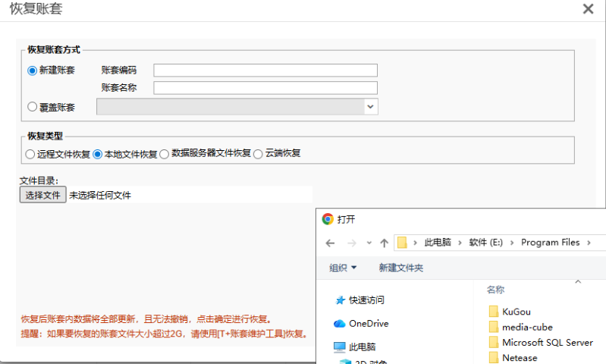
Task: Click 软件 (E:) in the address breadcrumb
Action: [x=486, y=242]
